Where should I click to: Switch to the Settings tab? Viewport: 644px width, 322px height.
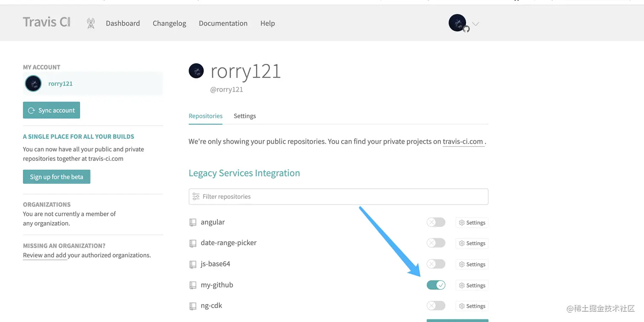(x=245, y=116)
